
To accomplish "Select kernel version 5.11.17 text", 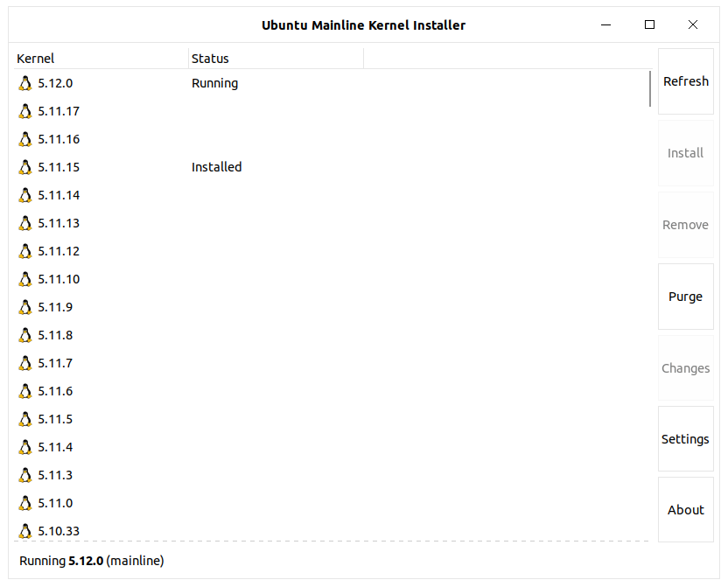I will point(59,111).
